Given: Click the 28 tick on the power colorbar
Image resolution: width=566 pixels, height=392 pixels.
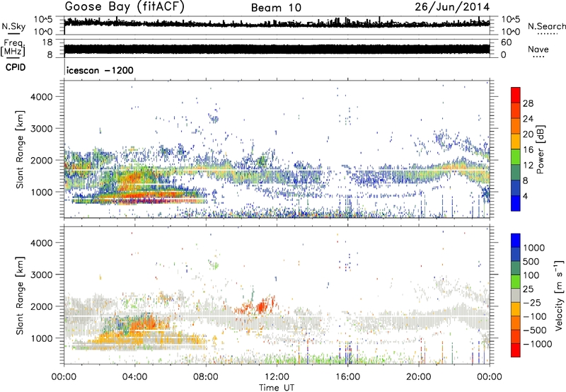Looking at the screenshot, I should coord(528,103).
